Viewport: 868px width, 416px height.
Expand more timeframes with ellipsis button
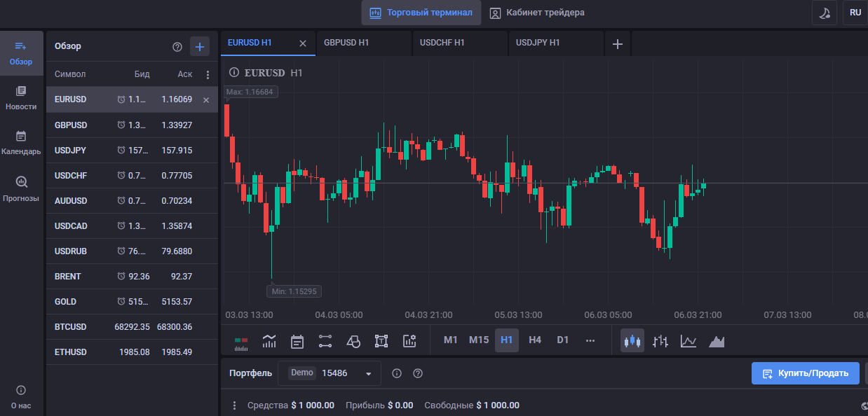[590, 340]
